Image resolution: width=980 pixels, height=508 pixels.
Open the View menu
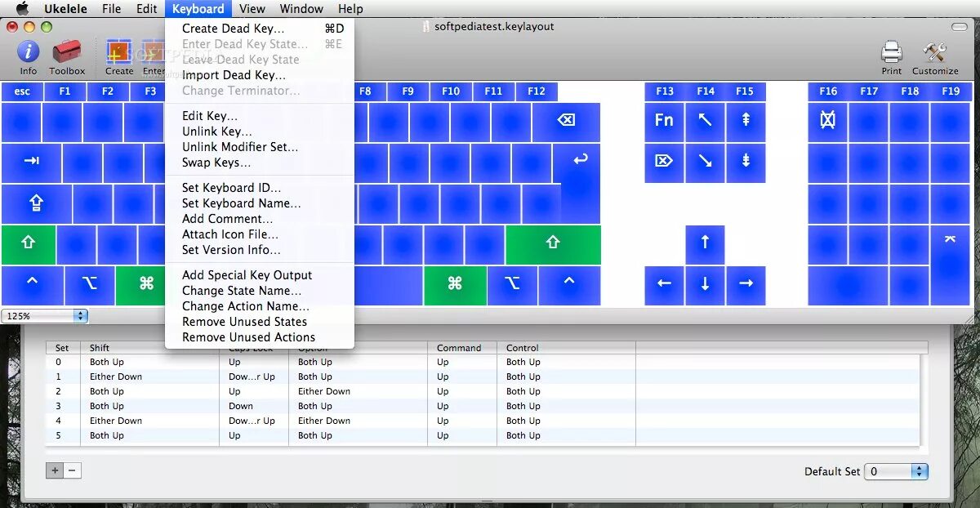click(252, 9)
